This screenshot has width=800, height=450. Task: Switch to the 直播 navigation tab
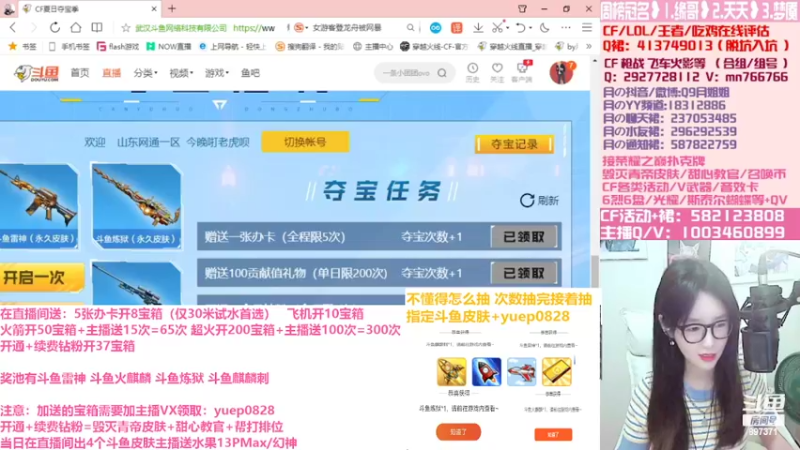[x=111, y=73]
